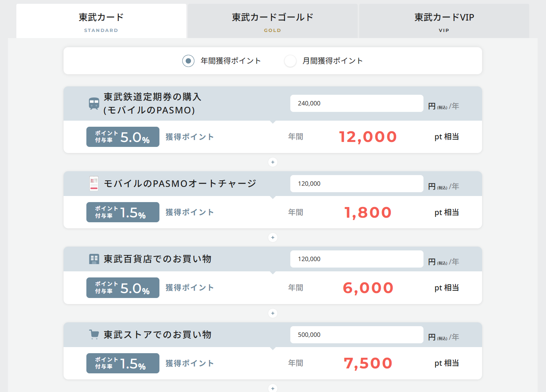Click the plus icon below PASMOオートチャージ card
This screenshot has width=546, height=392.
273,237
